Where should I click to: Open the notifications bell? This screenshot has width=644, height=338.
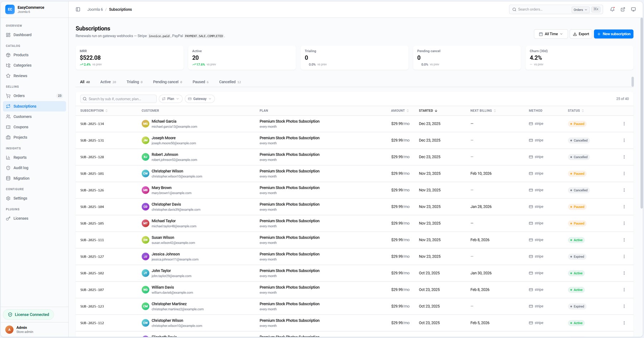[x=612, y=9]
